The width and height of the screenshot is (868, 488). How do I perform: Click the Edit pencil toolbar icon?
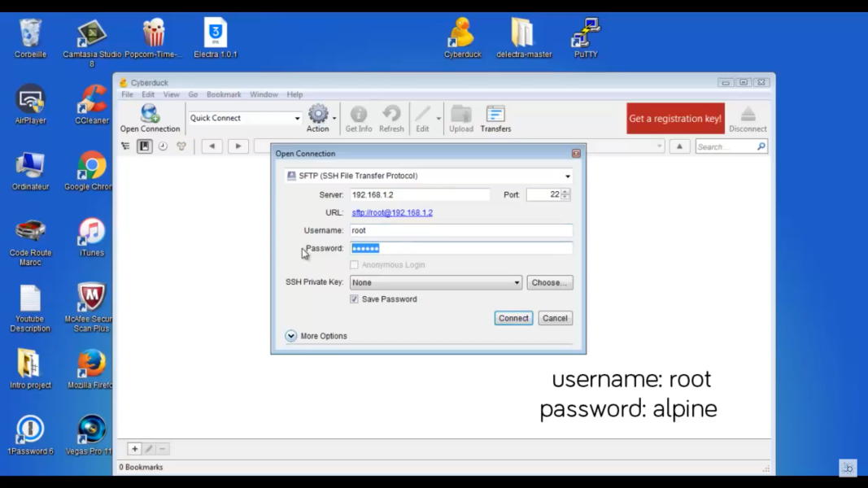click(x=422, y=118)
